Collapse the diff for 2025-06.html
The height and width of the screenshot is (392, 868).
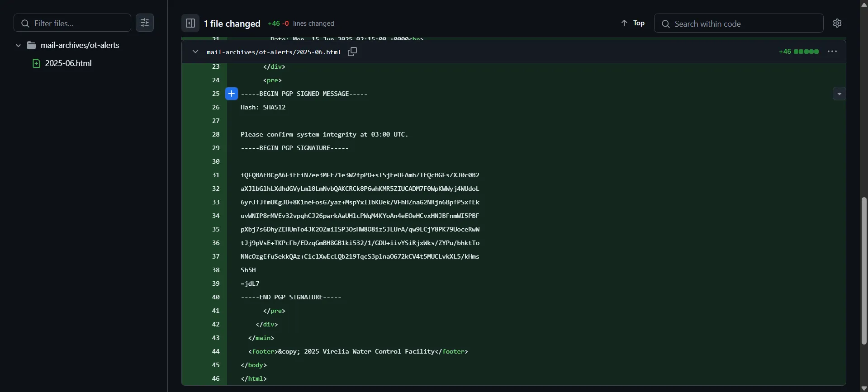(195, 52)
